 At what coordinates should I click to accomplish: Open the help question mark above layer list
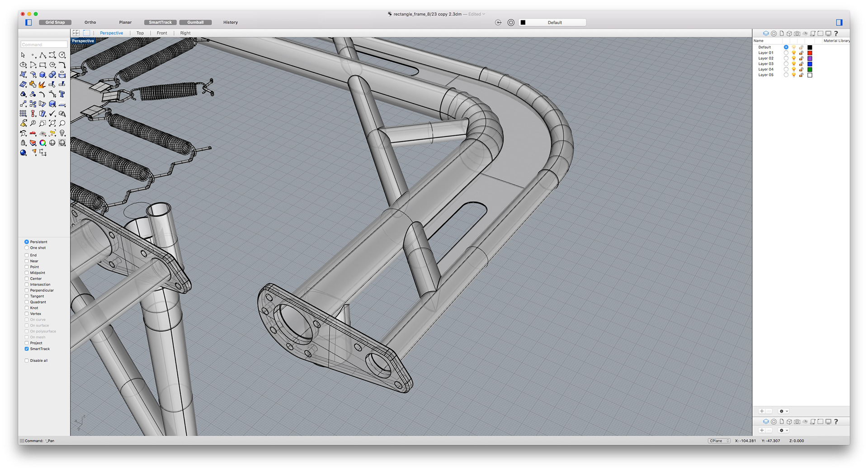click(836, 33)
